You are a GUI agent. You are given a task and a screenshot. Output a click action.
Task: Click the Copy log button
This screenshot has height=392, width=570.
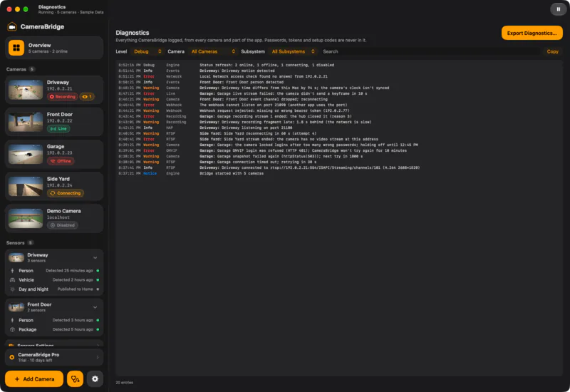[552, 51]
